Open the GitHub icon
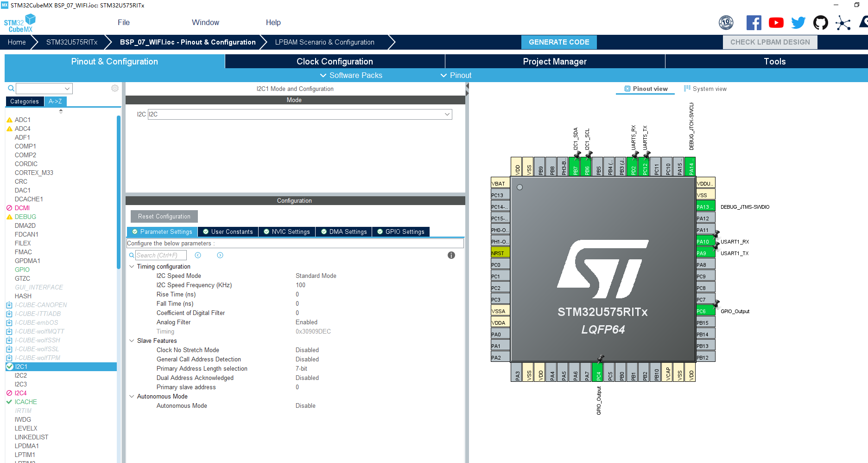This screenshot has width=868, height=463. click(820, 23)
